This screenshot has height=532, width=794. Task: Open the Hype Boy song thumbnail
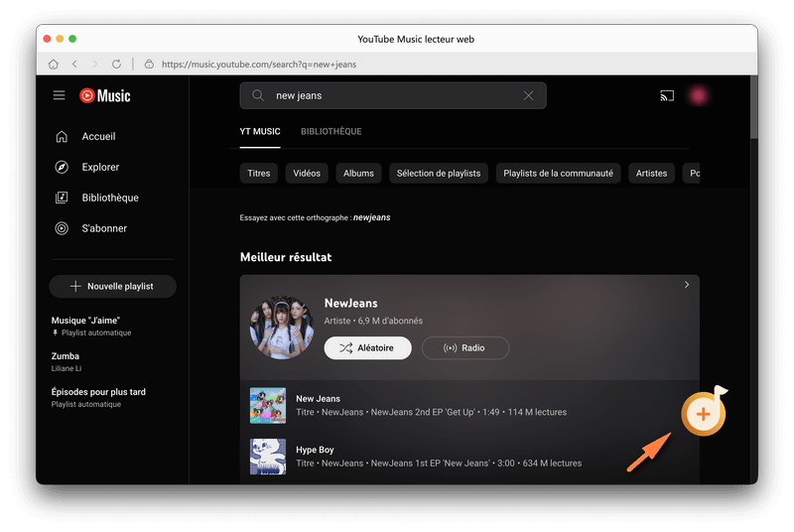click(x=268, y=457)
